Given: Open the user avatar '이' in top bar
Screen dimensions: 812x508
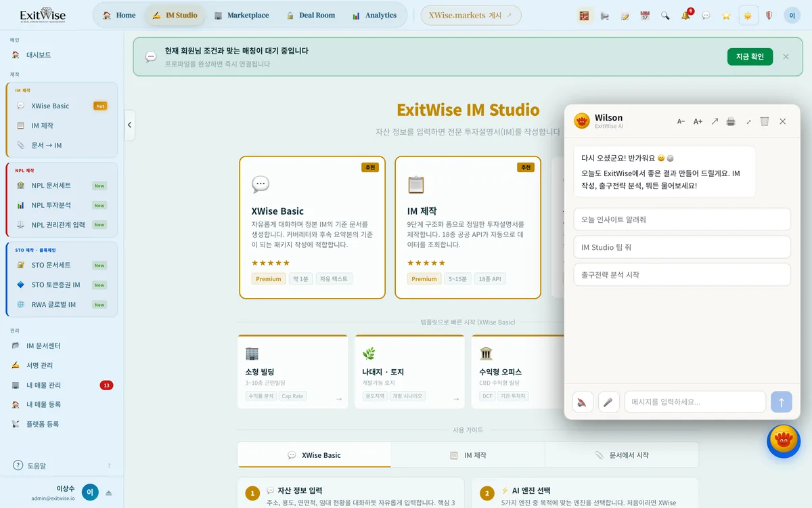Looking at the screenshot, I should pos(792,16).
